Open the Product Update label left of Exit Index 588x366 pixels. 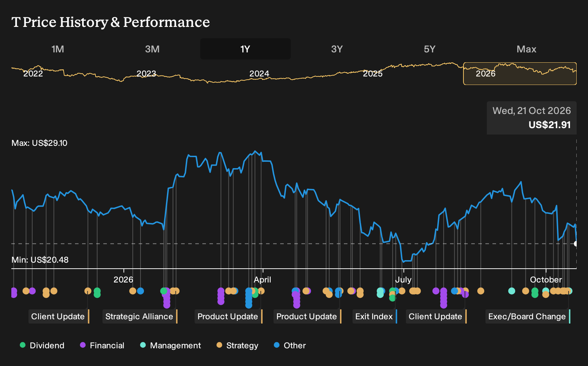point(307,316)
